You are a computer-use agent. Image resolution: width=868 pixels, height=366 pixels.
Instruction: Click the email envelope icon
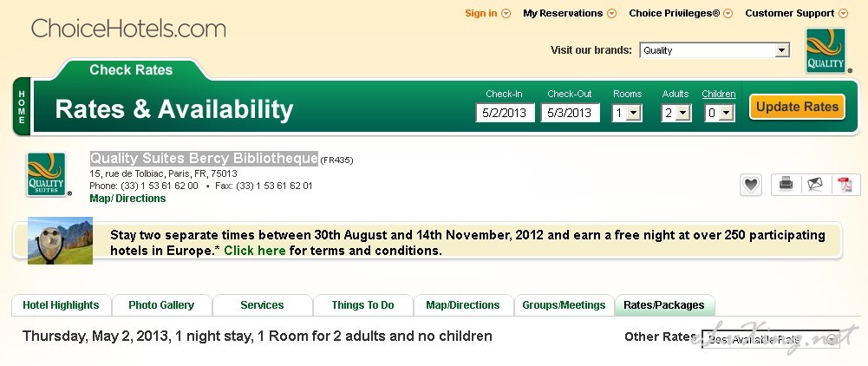click(815, 185)
